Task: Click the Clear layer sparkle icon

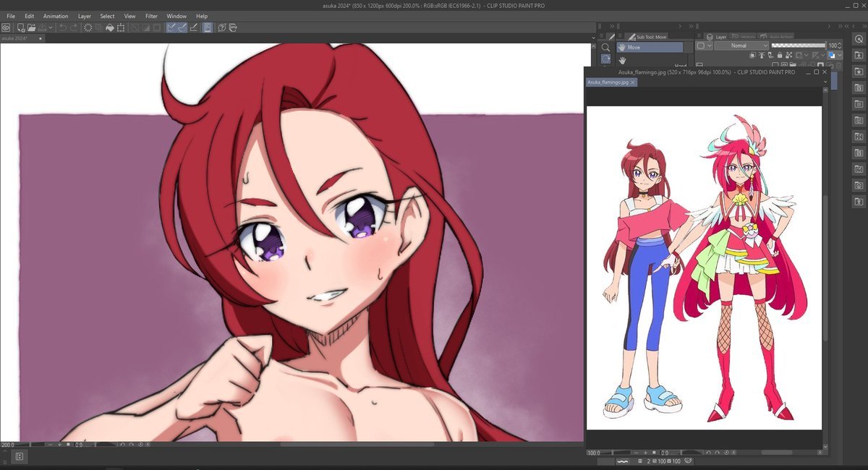Action: [88, 27]
